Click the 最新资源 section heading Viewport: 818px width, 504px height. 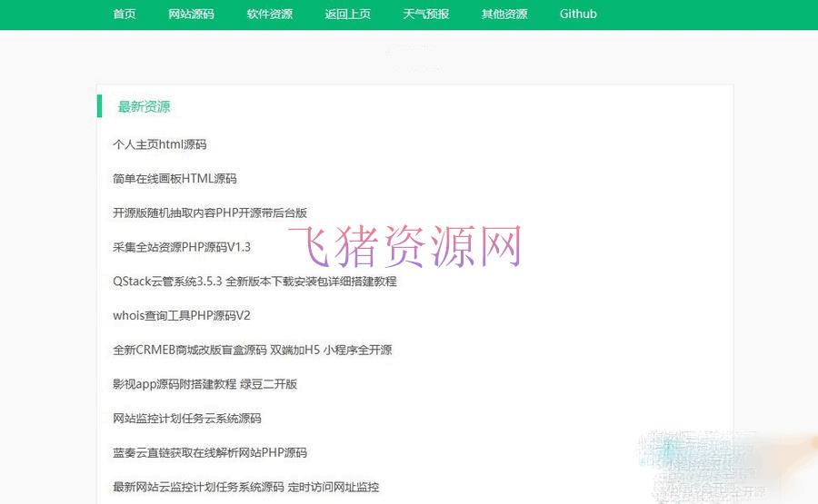click(x=144, y=107)
